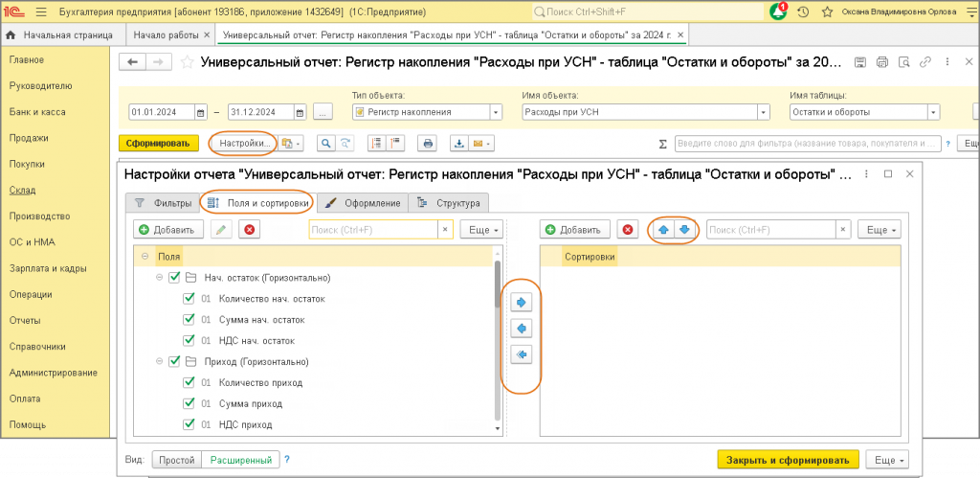Image resolution: width=980 pixels, height=478 pixels.
Task: Open Имя таблицы dropdown
Action: (934, 113)
